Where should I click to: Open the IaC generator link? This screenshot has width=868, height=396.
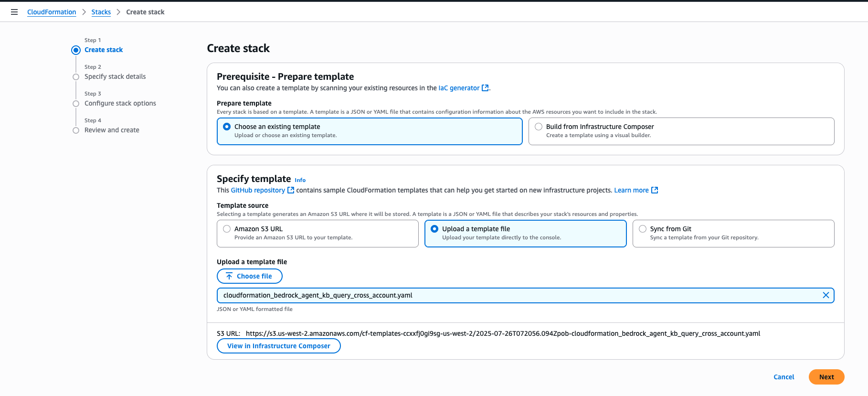459,88
